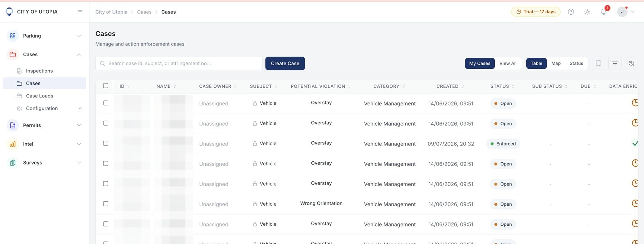Click the case search input field

pos(179,63)
